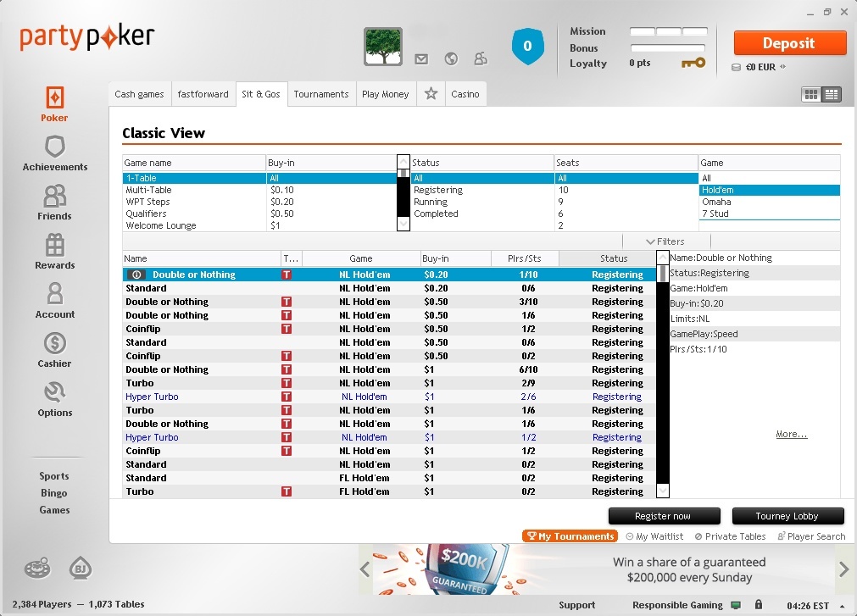This screenshot has width=857, height=616.
Task: Click the tree avatar picture
Action: pos(383,47)
